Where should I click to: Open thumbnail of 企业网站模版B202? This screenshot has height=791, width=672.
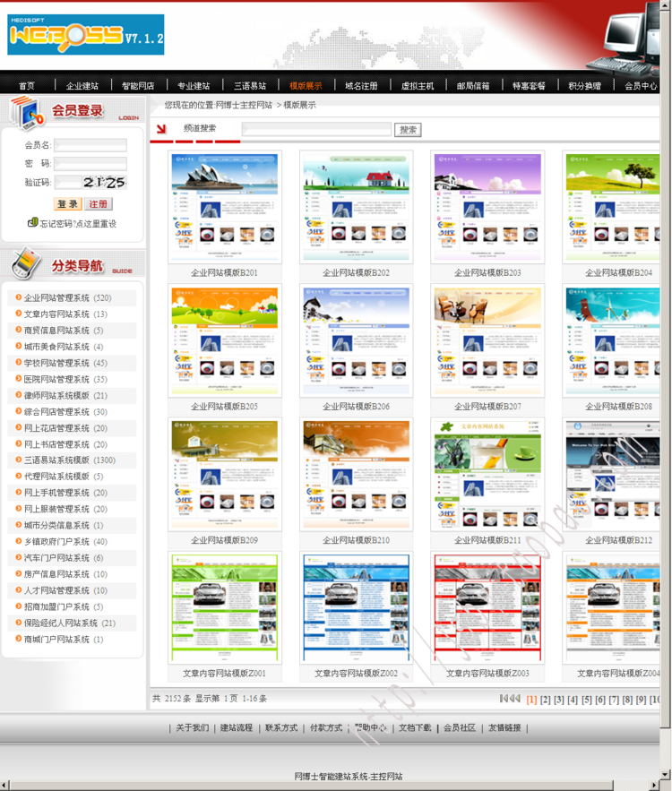click(357, 207)
